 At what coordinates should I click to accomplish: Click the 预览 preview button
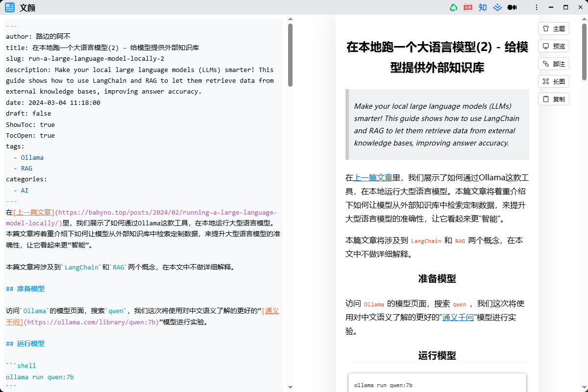click(554, 47)
